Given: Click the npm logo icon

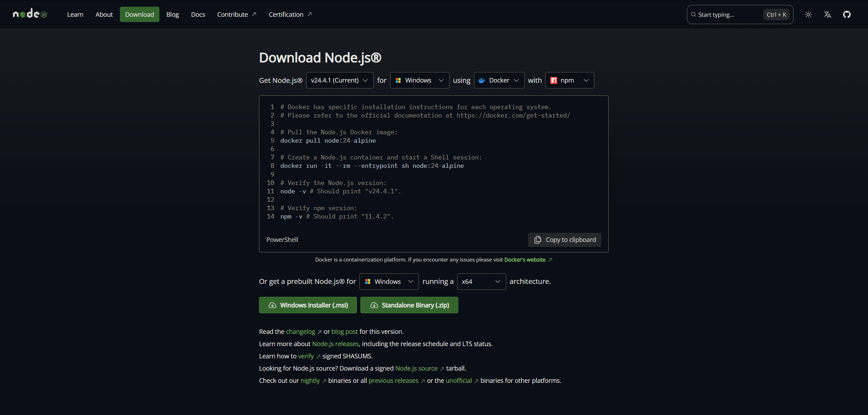Looking at the screenshot, I should [554, 80].
